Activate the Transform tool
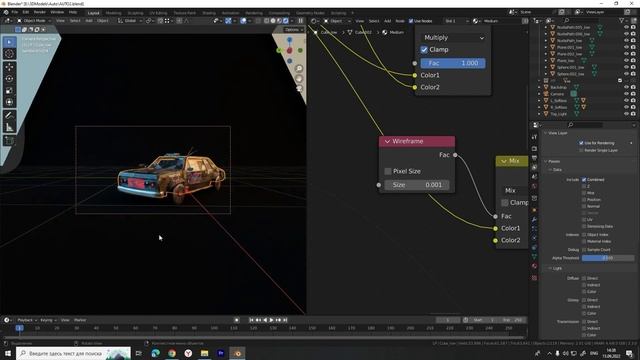The height and width of the screenshot is (360, 640). tap(9, 102)
